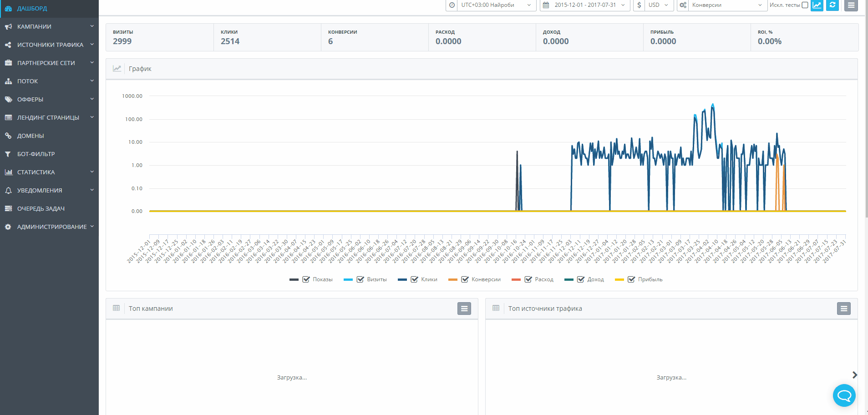Click the share icon beside Источники трафика
868x415 pixels.
click(x=8, y=45)
